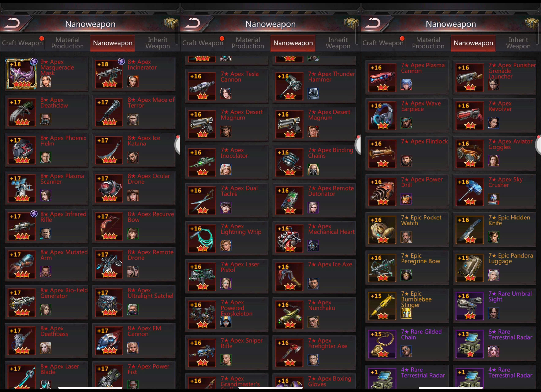The height and width of the screenshot is (392, 541).
Task: Go back using the left panel's return arrow
Action: pyautogui.click(x=13, y=23)
